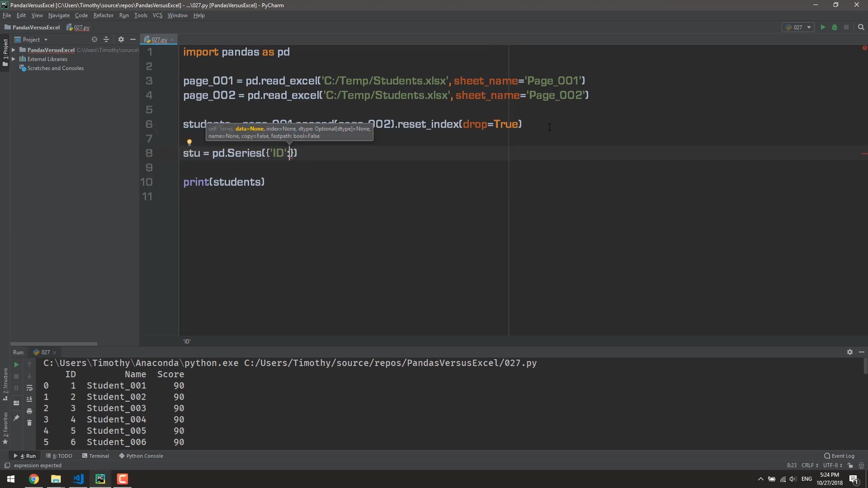Open File Explorer from taskbar

pos(56,479)
